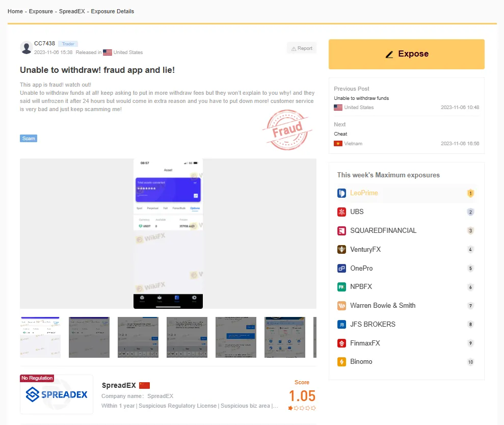
Task: Open Binomo broker link
Action: click(x=361, y=362)
